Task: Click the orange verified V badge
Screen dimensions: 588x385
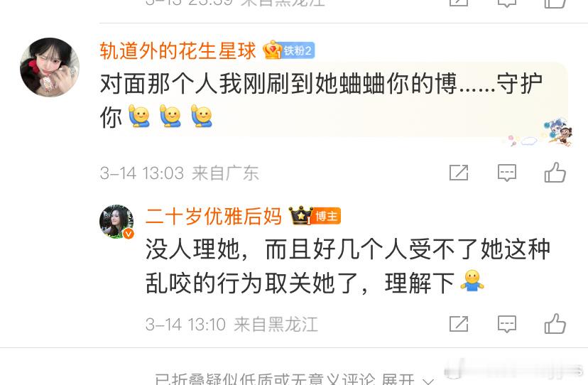Action: [129, 234]
